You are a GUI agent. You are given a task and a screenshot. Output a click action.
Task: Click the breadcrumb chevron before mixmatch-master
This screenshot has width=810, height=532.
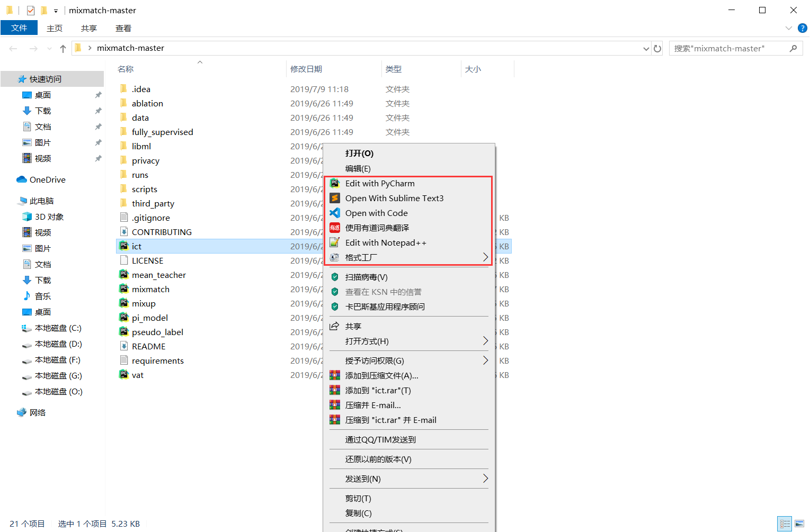(x=90, y=48)
